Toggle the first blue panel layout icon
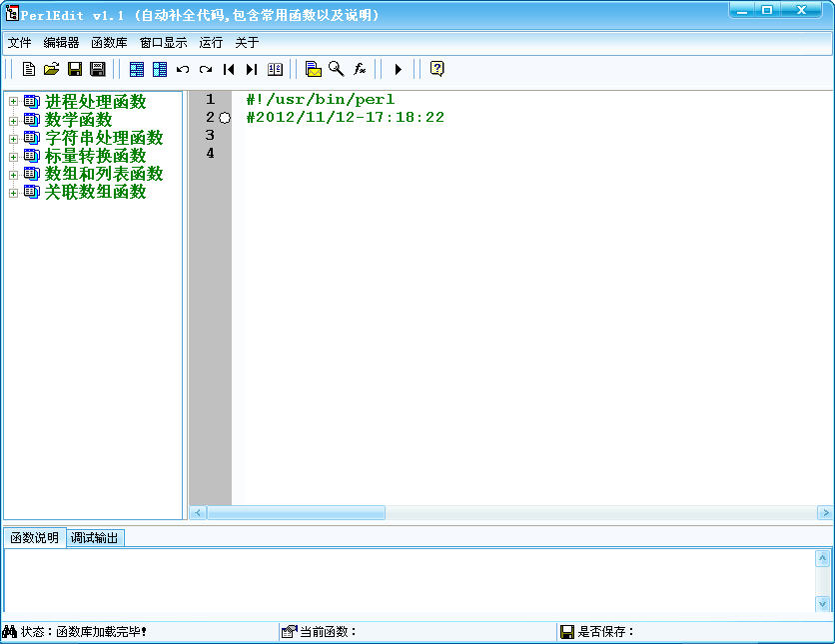The height and width of the screenshot is (644, 835). [137, 69]
